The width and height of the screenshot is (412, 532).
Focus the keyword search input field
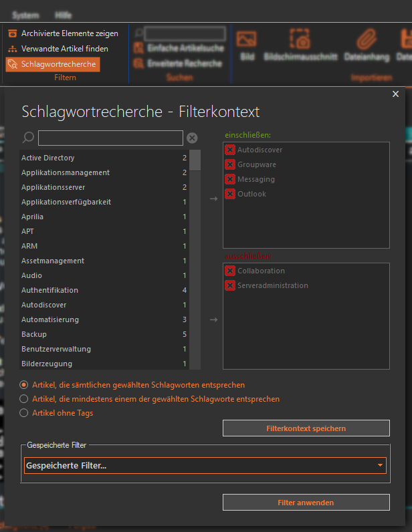pyautogui.click(x=110, y=138)
